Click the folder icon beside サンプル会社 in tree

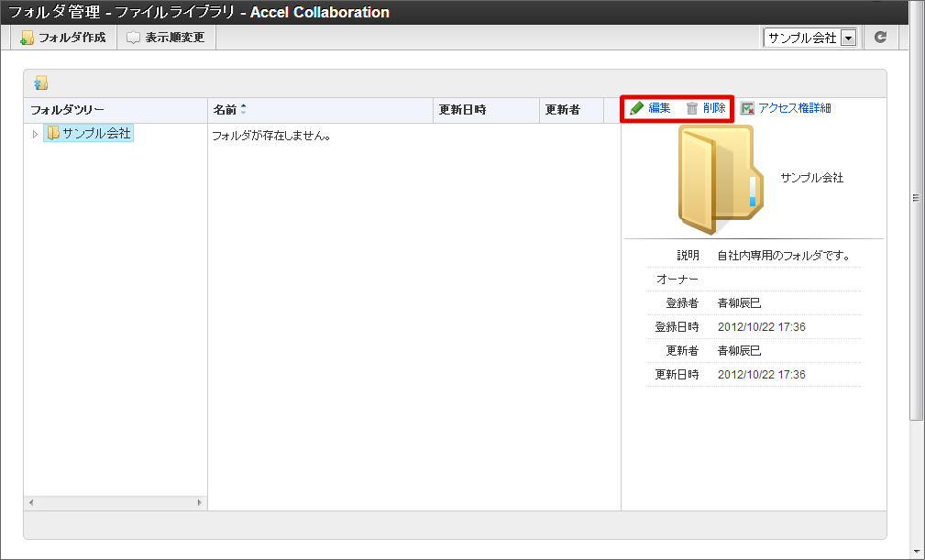53,133
